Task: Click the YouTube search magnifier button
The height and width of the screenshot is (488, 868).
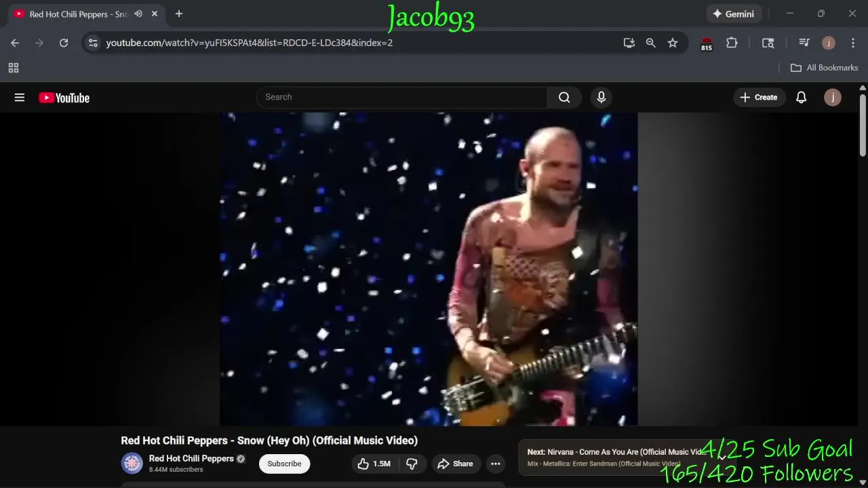Action: [x=564, y=97]
